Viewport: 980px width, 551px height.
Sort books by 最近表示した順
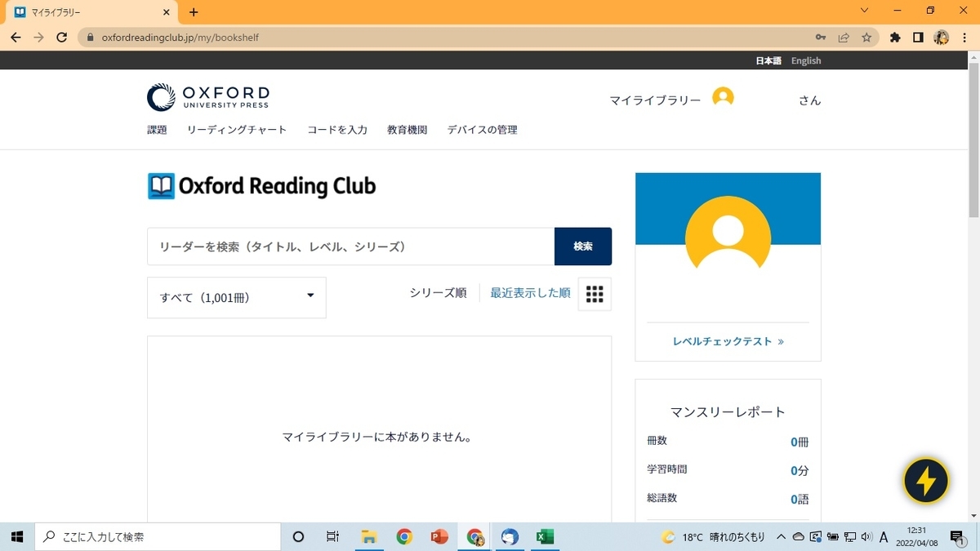pos(530,293)
